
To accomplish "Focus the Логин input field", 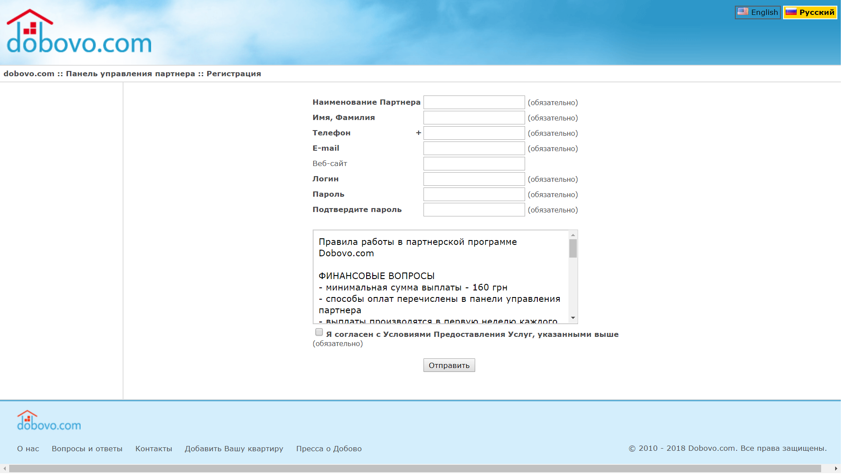I will [474, 179].
